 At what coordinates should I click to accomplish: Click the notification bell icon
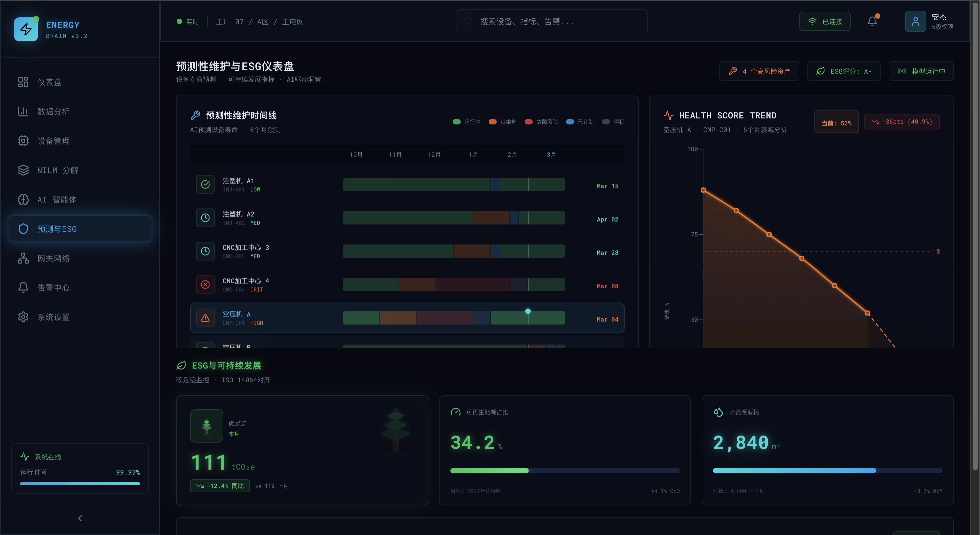[872, 21]
